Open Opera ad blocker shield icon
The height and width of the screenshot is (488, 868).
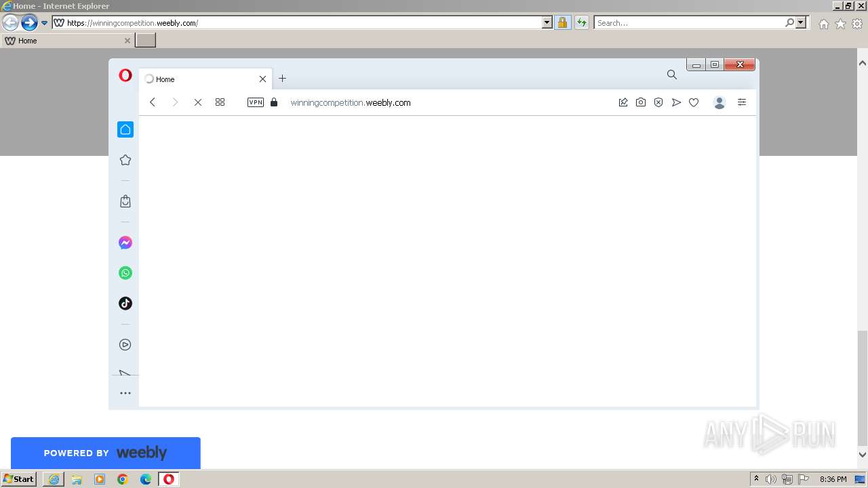[x=658, y=102]
